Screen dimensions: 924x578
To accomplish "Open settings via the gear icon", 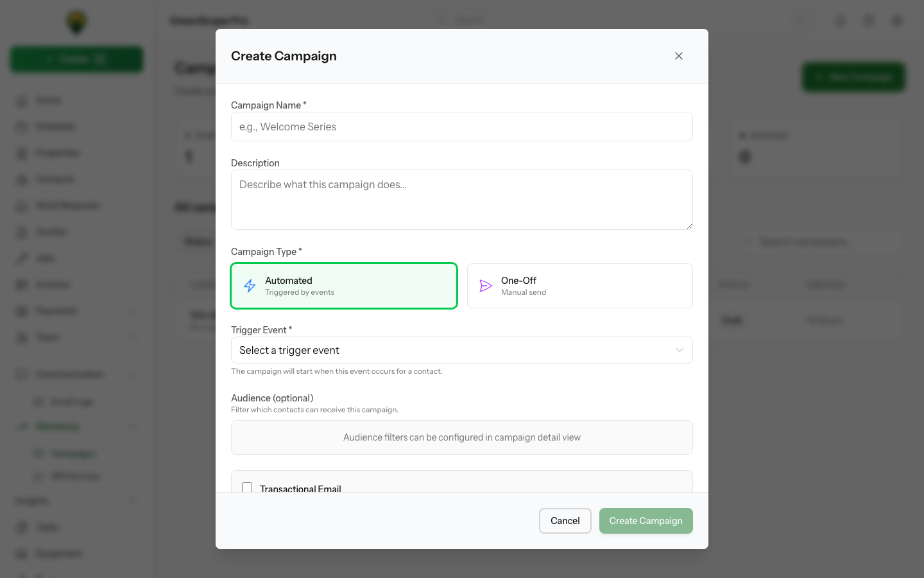I will [x=896, y=20].
